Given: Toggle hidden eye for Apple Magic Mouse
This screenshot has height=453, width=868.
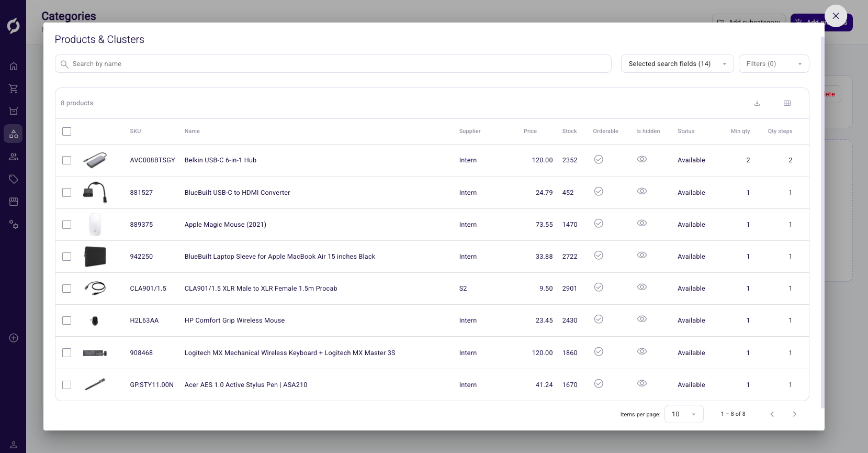Looking at the screenshot, I should pyautogui.click(x=642, y=223).
